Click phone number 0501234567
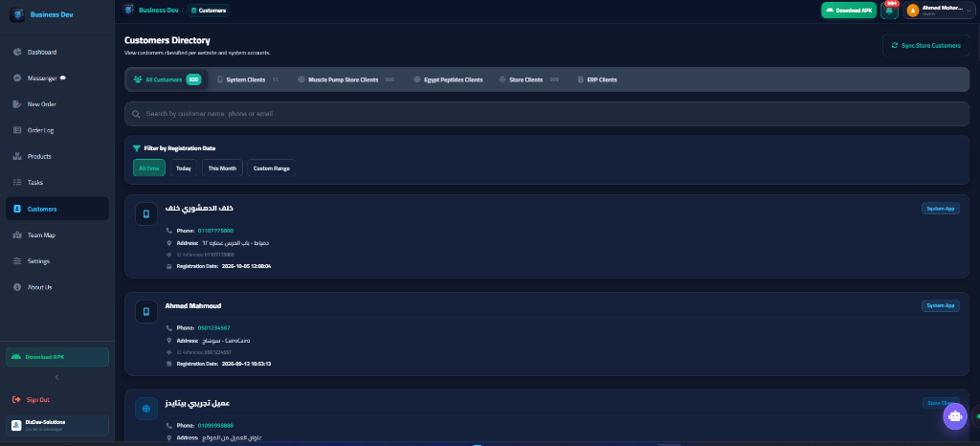 (213, 327)
